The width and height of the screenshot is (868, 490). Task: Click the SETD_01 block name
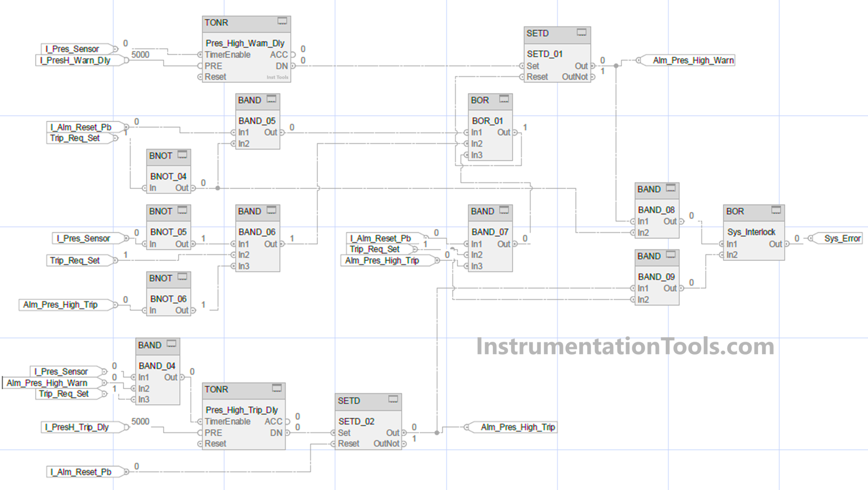click(545, 54)
